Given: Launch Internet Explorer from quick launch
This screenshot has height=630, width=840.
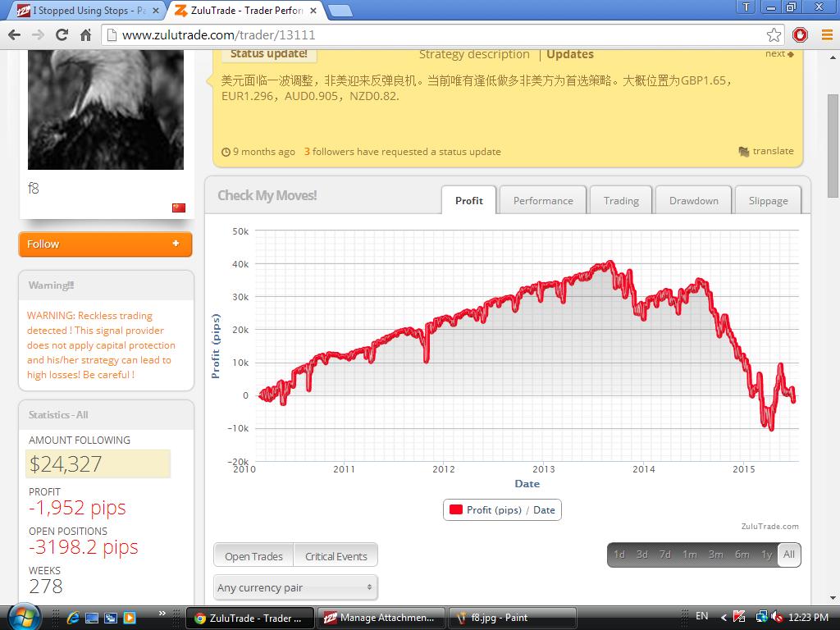Looking at the screenshot, I should 73,618.
